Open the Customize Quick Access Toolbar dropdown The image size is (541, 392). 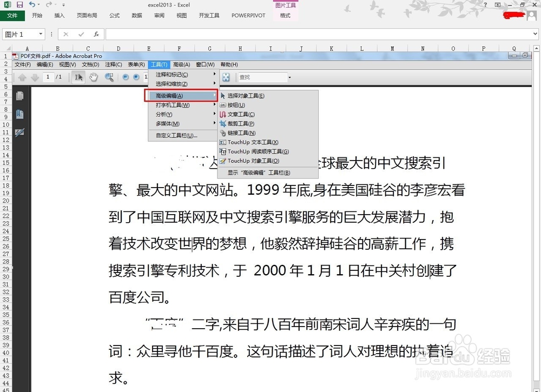click(x=64, y=5)
